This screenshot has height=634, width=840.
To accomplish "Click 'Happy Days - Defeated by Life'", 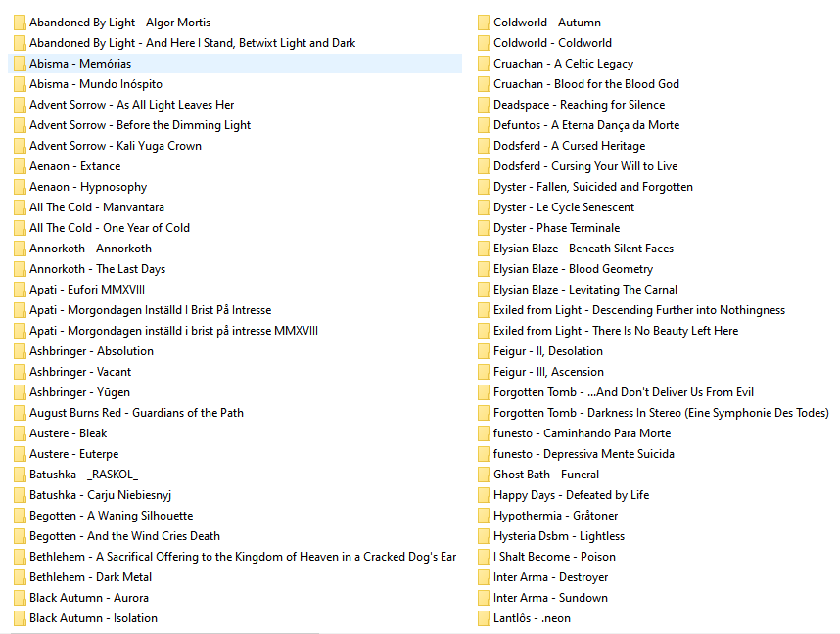I will [x=571, y=495].
